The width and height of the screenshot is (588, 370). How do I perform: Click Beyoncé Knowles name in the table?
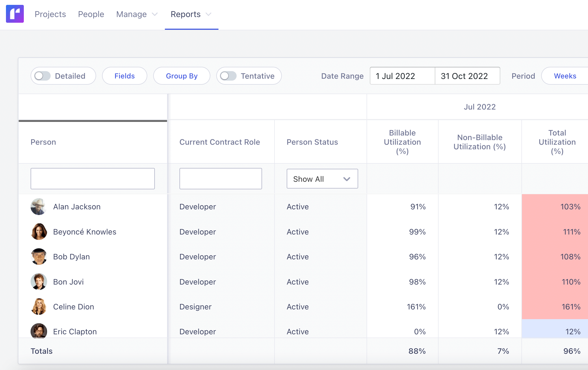click(x=84, y=232)
